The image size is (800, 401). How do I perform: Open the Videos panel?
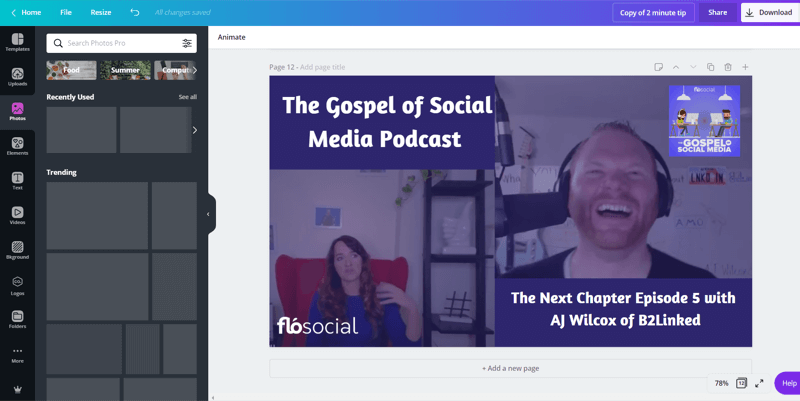pyautogui.click(x=17, y=216)
